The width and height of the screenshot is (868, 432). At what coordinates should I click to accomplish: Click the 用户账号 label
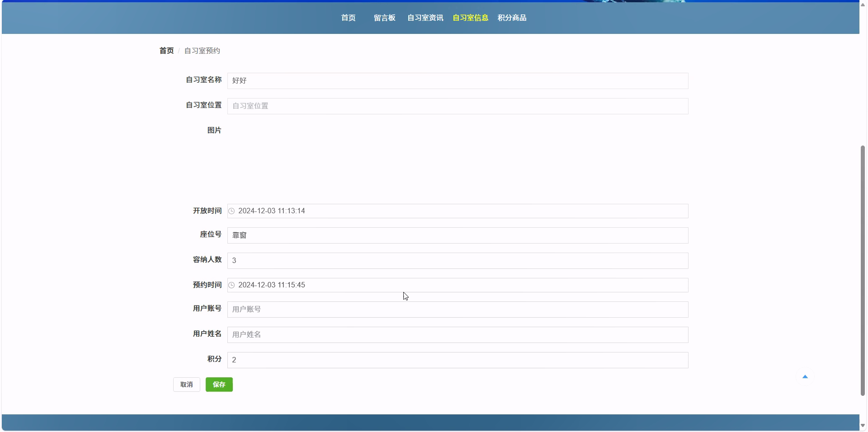point(207,308)
